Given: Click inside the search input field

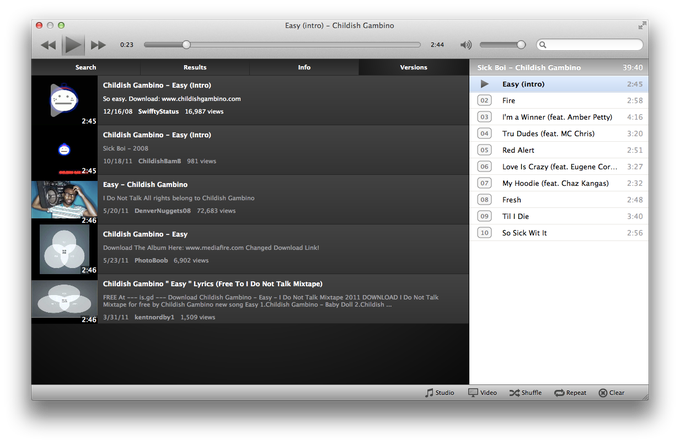Looking at the screenshot, I should point(589,45).
